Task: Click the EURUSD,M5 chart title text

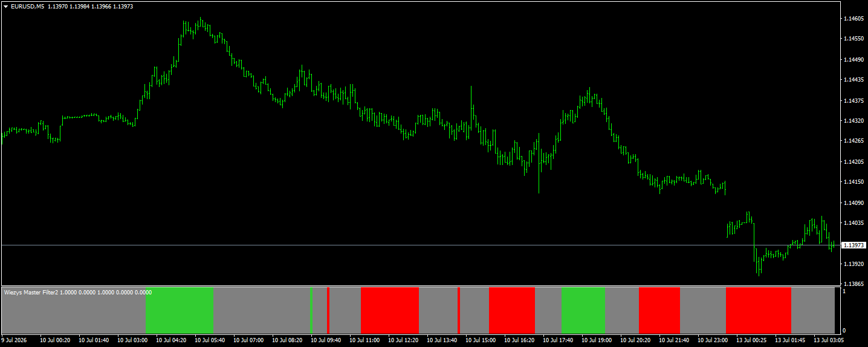Action: click(x=27, y=6)
